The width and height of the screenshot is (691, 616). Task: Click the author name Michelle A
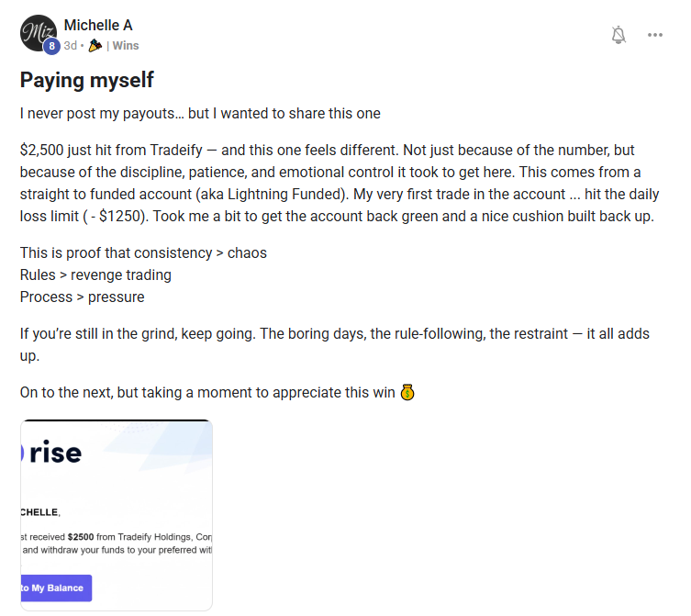(x=98, y=25)
